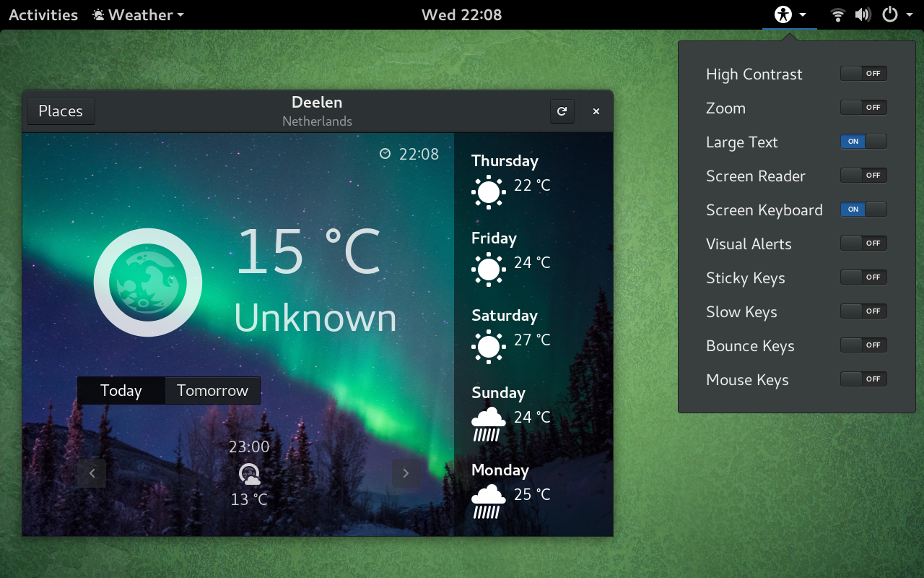Click Thursday's sun forecast icon
924x578 pixels.
(489, 192)
